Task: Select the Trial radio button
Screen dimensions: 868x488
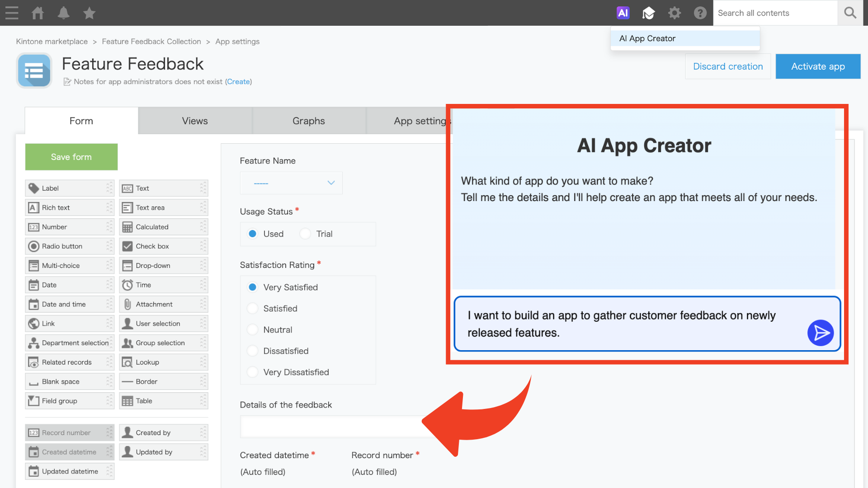Action: (306, 234)
